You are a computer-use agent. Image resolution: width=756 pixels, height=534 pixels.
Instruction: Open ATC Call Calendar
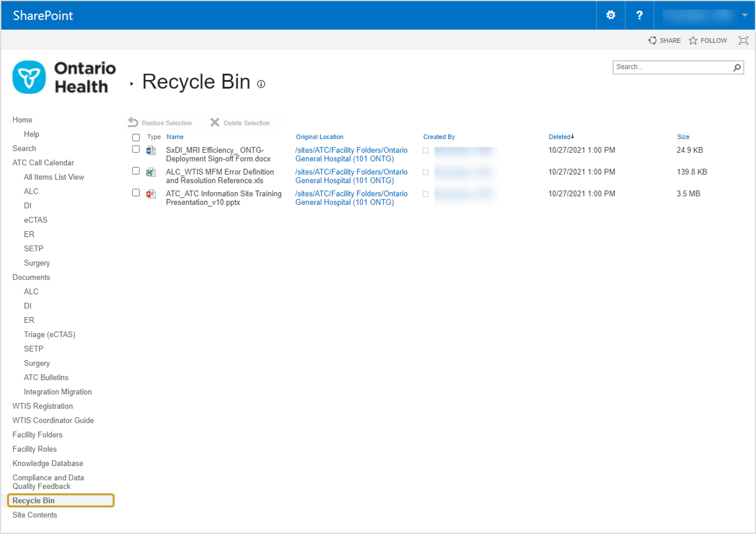(43, 163)
